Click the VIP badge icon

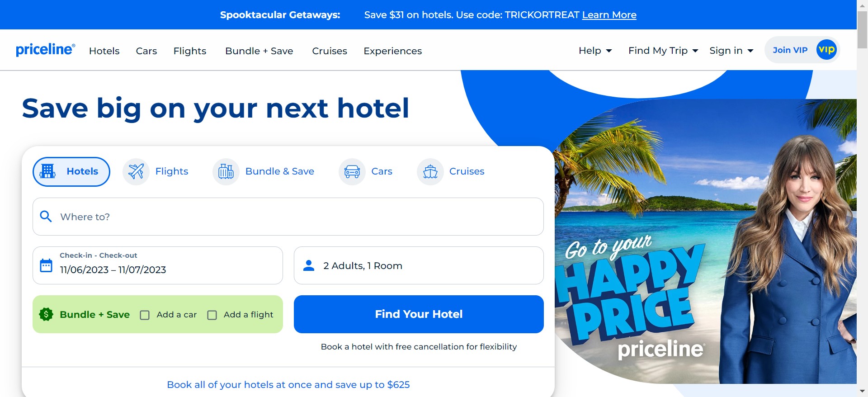coord(826,50)
